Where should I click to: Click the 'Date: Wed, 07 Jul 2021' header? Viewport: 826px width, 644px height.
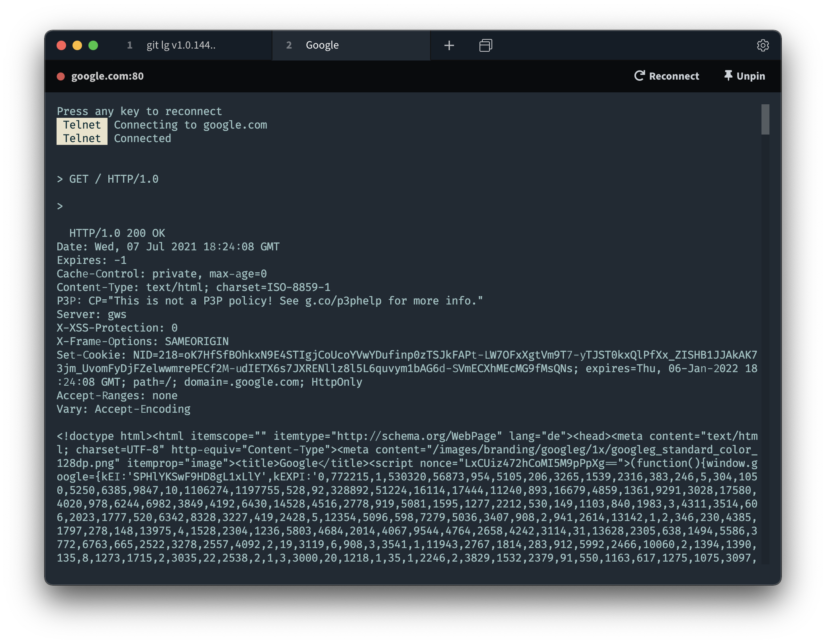tap(168, 247)
